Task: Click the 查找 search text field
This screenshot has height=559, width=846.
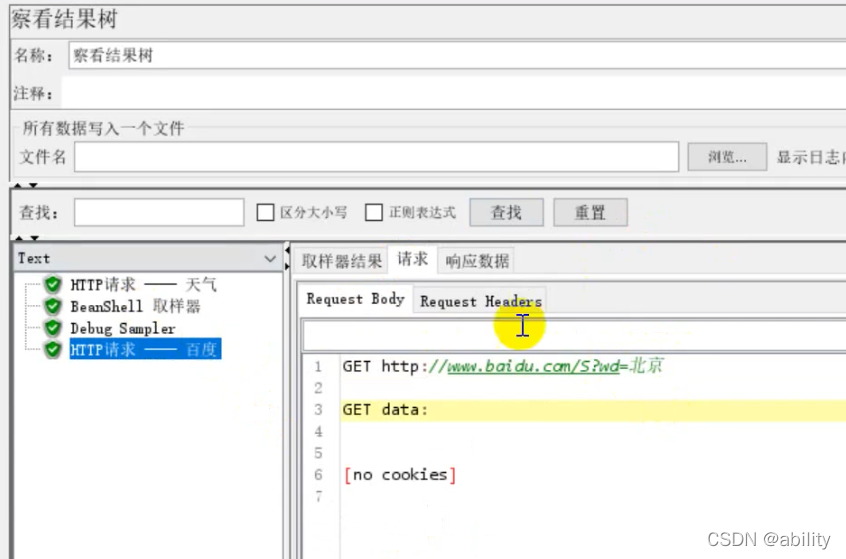Action: (159, 213)
